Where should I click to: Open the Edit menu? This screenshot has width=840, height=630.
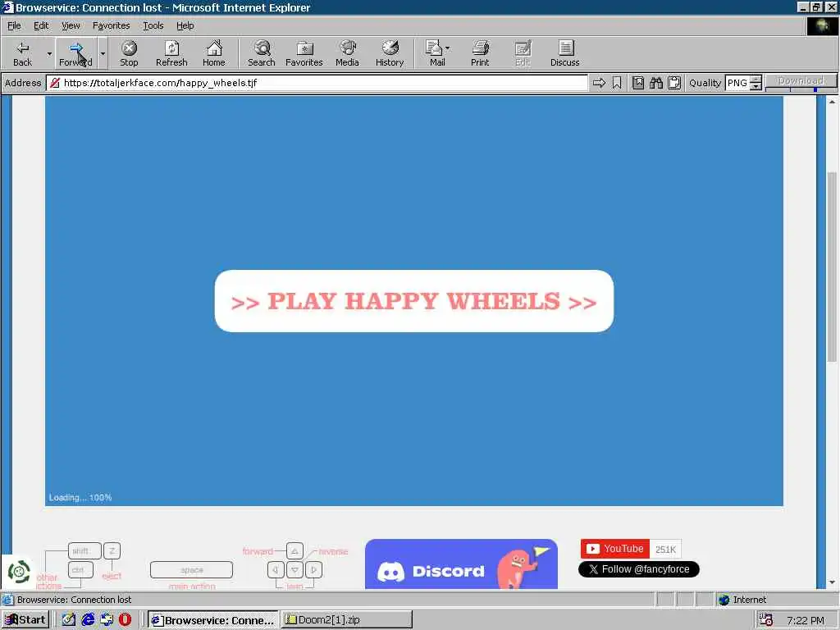[41, 25]
